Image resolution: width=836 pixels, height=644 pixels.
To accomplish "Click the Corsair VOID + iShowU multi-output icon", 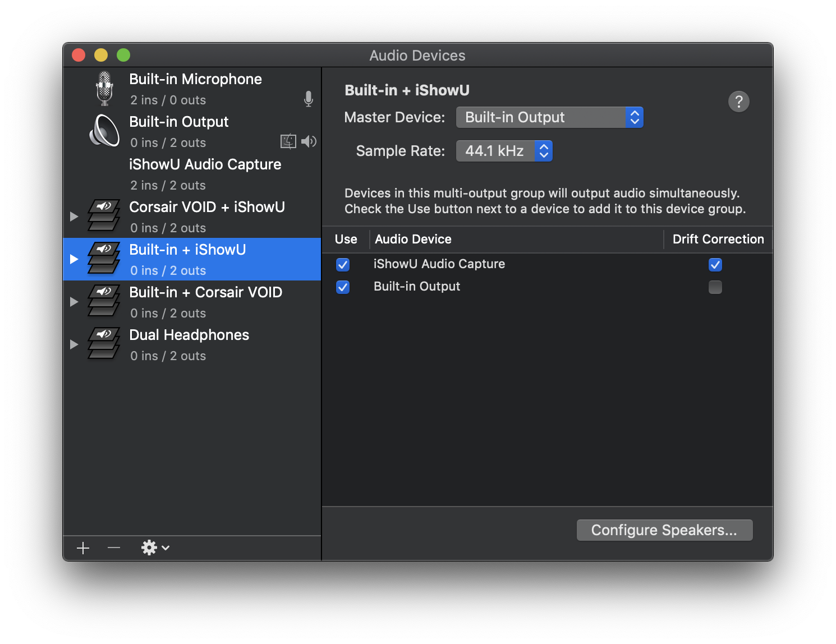I will coord(104,216).
